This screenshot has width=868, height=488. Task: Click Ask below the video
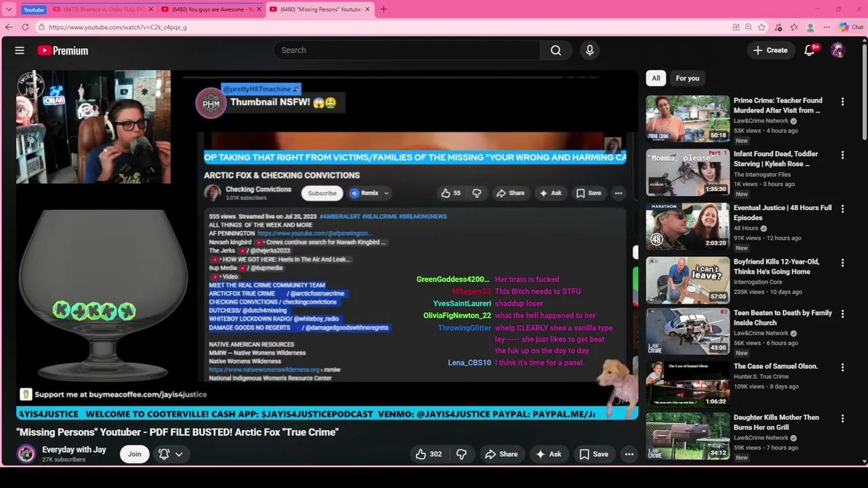(x=548, y=454)
